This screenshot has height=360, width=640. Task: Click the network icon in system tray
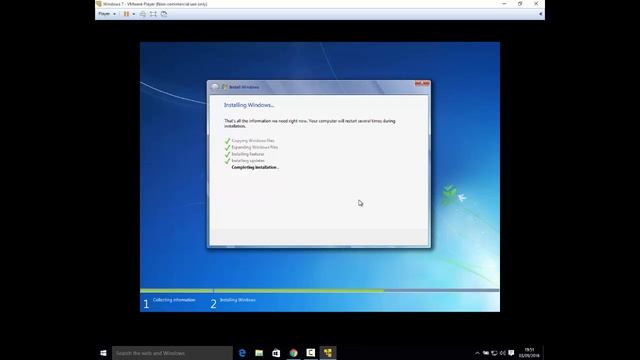(x=494, y=353)
